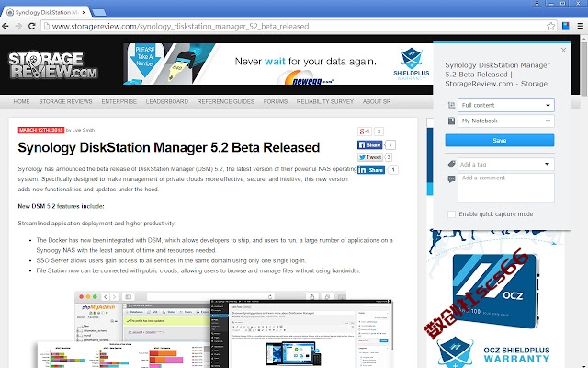Open STORAGE REVIEWS in the navigation bar
Image resolution: width=588 pixels, height=368 pixels.
click(65, 101)
